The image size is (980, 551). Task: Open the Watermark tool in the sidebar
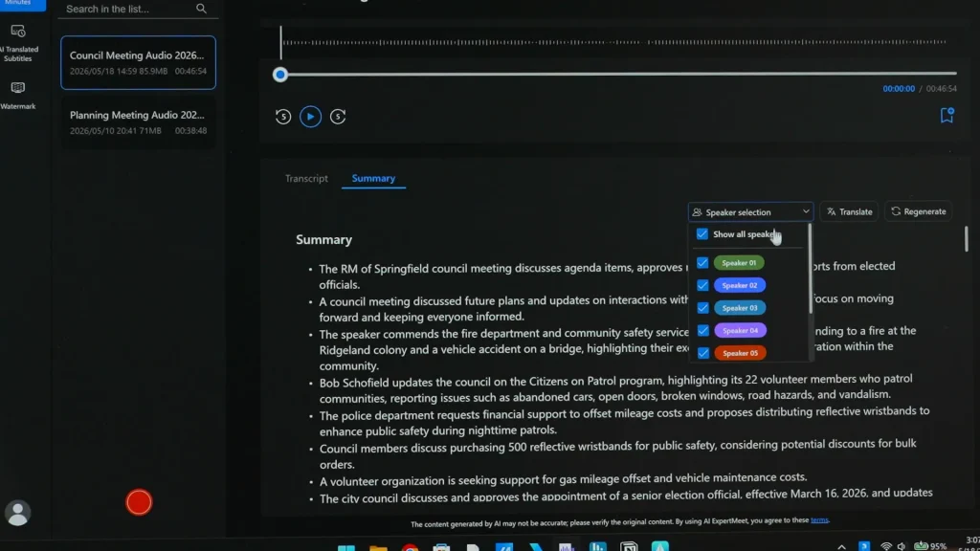[18, 95]
